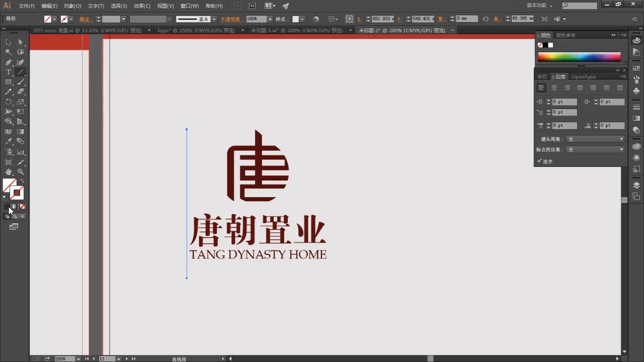This screenshot has height=362, width=644.
Task: Open the 文件(F) menu
Action: pos(27,6)
